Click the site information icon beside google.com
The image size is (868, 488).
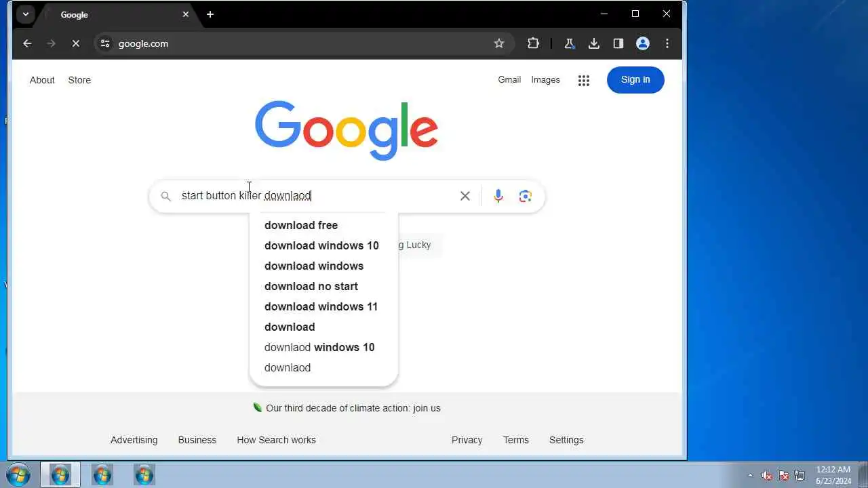tap(105, 43)
